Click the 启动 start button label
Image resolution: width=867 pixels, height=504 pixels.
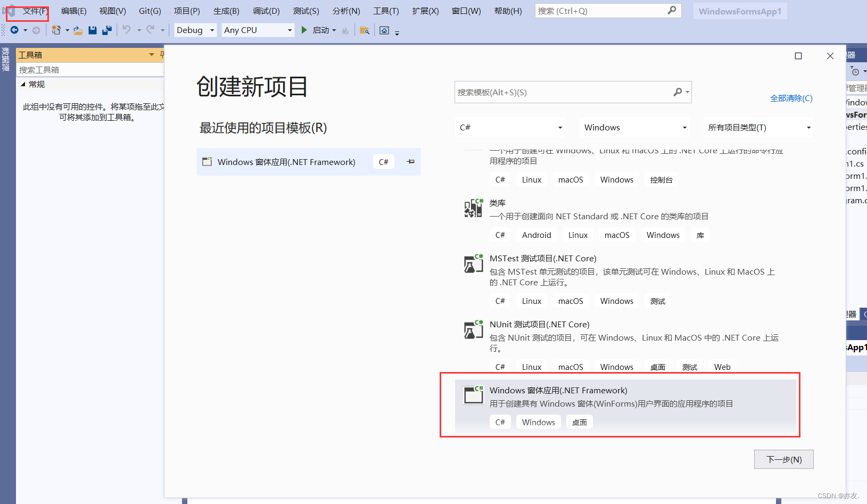click(321, 30)
